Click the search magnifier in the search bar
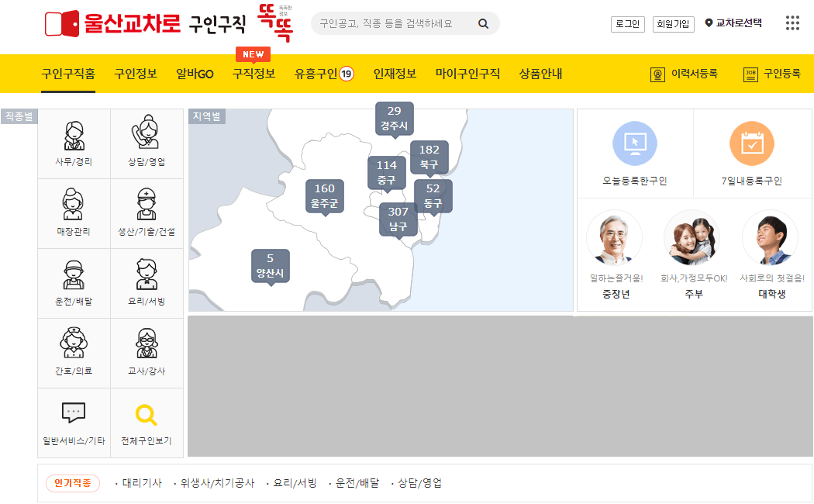This screenshot has height=504, width=814. pyautogui.click(x=483, y=23)
